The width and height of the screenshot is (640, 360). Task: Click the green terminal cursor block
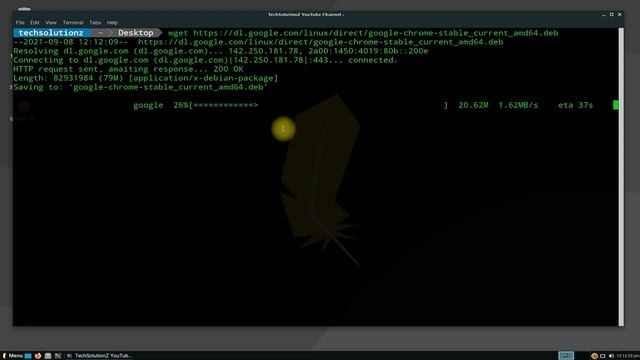click(616, 105)
